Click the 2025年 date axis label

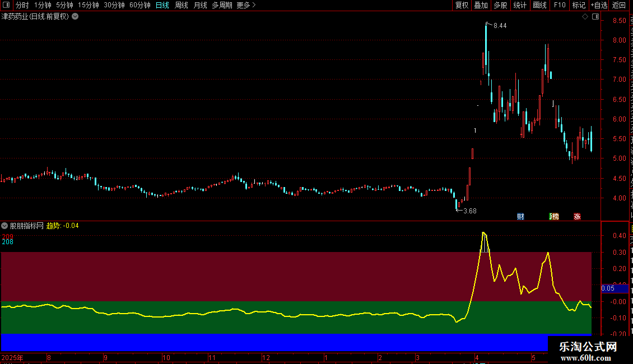12,357
